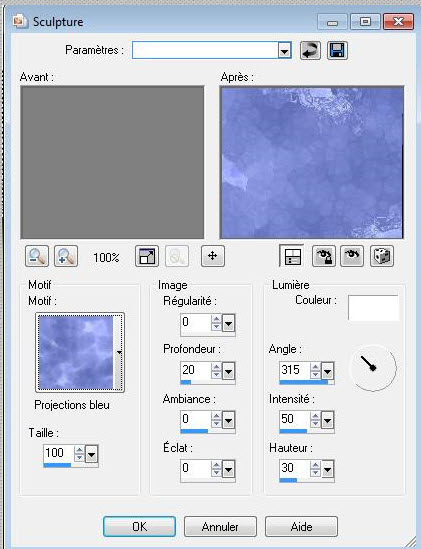Open the Motif pattern picker dropdown arrow
421x549 pixels.
click(119, 352)
